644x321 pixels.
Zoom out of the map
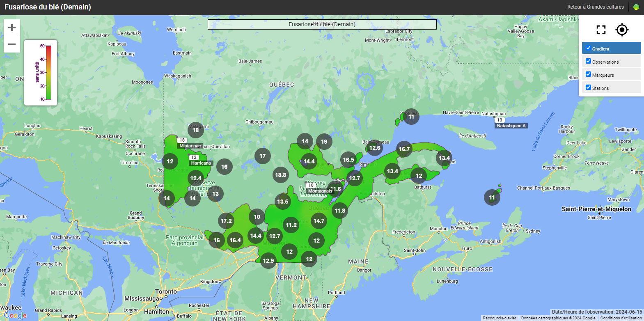point(12,44)
